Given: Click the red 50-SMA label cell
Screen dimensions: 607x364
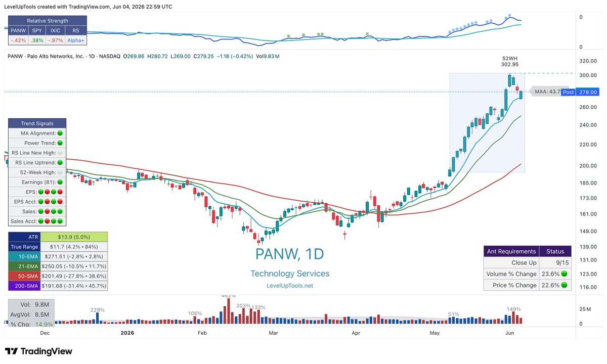Looking at the screenshot, I should (24, 276).
